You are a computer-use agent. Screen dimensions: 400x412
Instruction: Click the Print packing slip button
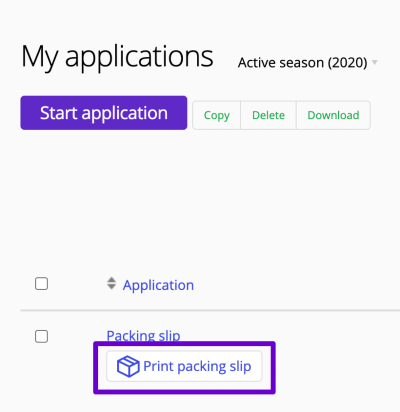[x=184, y=366]
